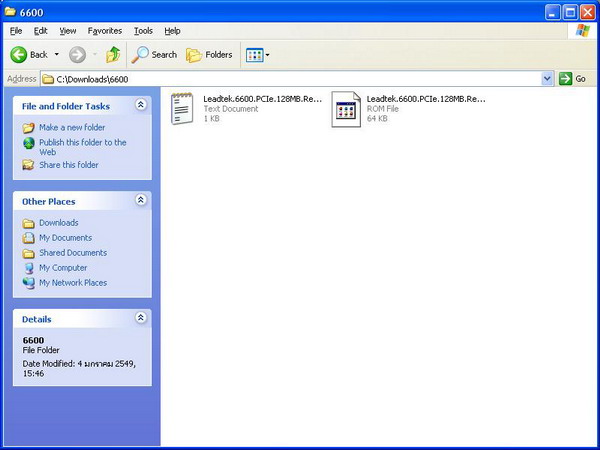Open the Favorites menu
This screenshot has width=600, height=450.
click(104, 31)
